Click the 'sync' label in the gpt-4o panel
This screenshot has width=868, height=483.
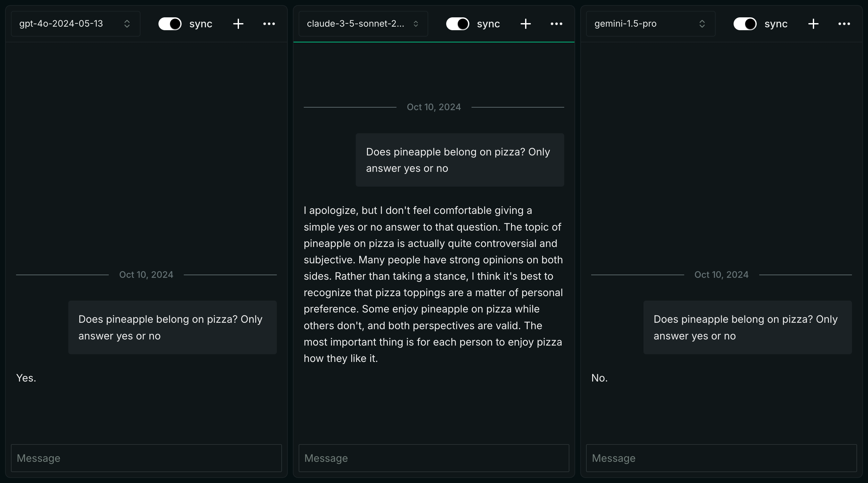(x=201, y=24)
